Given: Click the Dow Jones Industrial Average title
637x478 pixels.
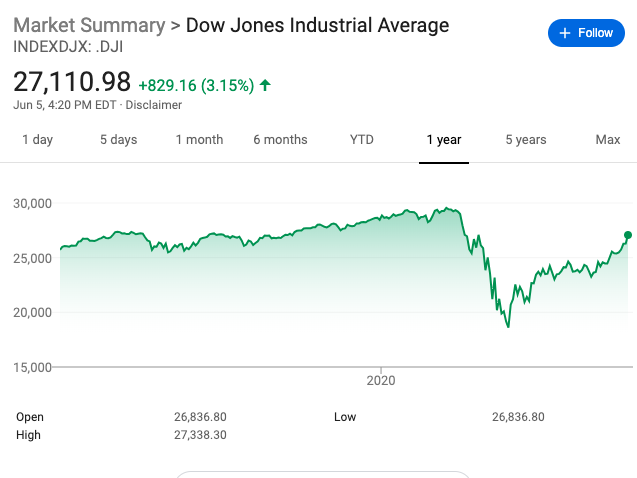Looking at the screenshot, I should (x=318, y=25).
